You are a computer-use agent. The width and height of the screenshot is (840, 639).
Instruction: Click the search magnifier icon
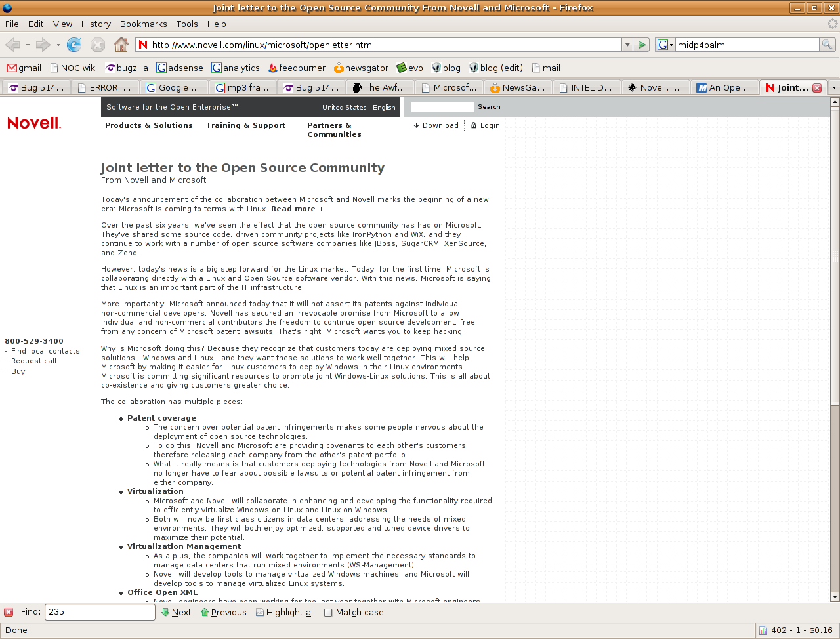[x=827, y=45]
